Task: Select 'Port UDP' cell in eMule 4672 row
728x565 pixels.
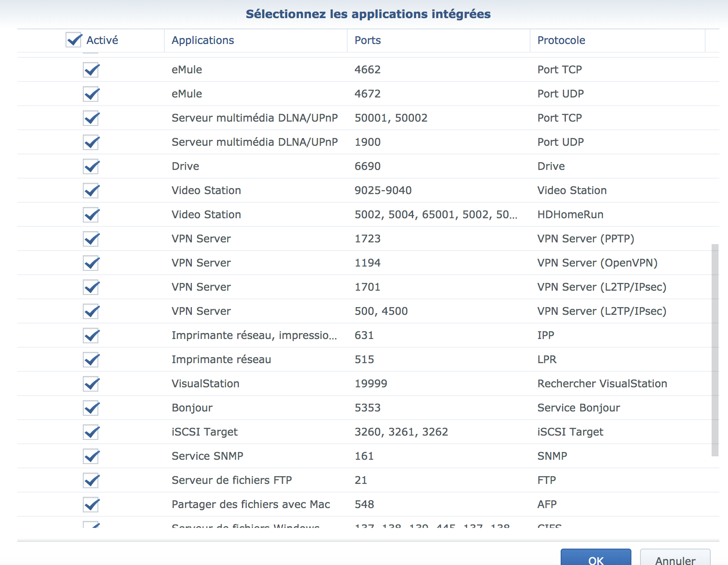Action: [x=560, y=94]
